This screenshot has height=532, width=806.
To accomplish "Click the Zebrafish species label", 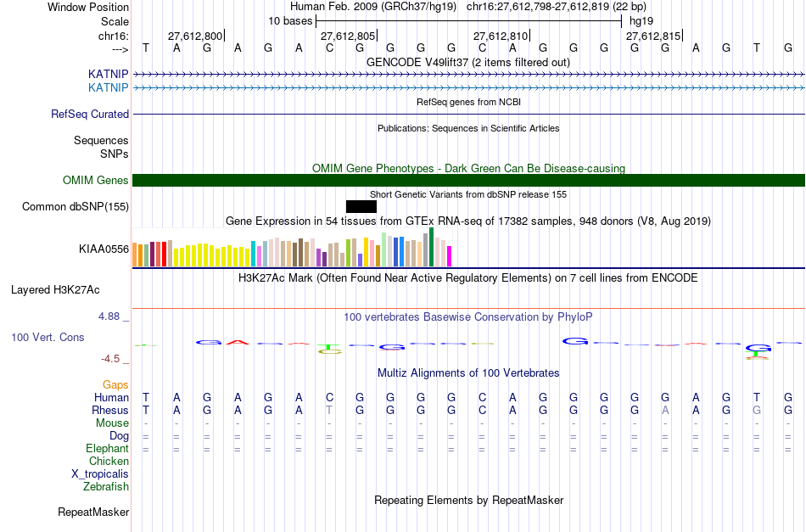I will pyautogui.click(x=106, y=486).
